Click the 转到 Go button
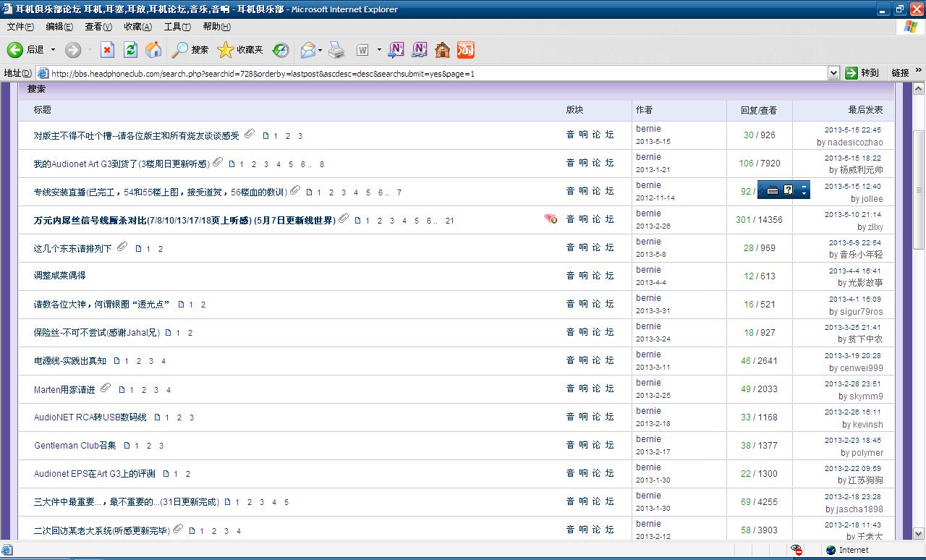Viewport: 926px width, 560px height. tap(862, 73)
